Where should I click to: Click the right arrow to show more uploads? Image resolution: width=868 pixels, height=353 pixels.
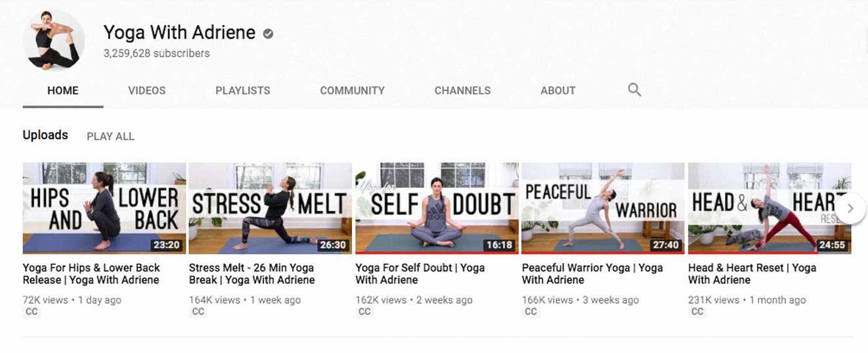point(850,208)
